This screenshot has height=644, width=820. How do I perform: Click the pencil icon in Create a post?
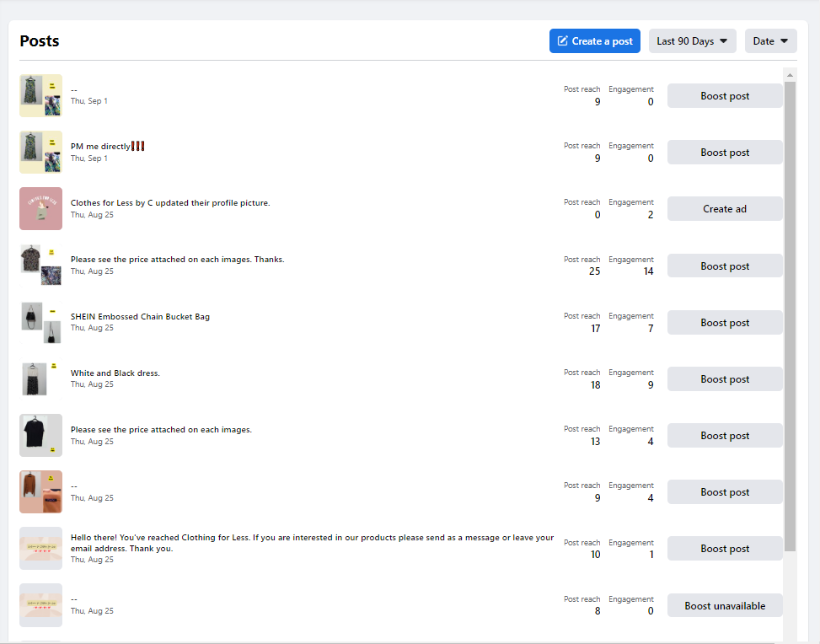point(563,41)
